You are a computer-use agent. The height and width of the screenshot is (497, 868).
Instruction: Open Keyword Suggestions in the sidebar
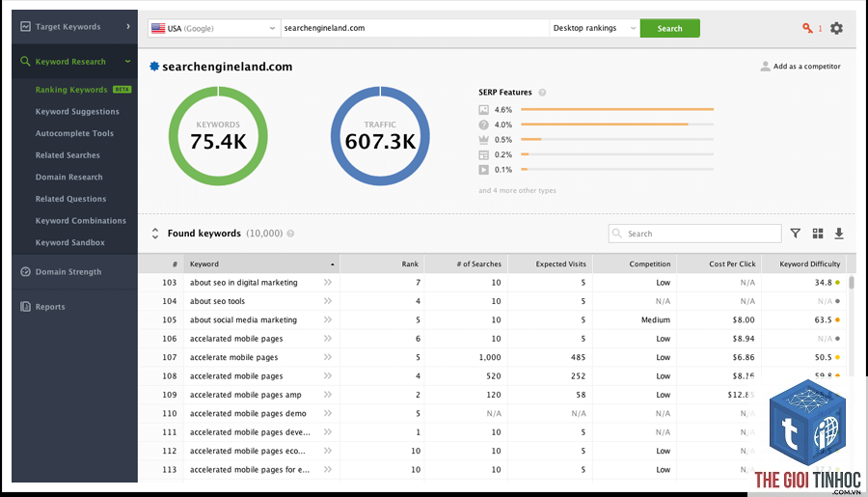pyautogui.click(x=77, y=111)
